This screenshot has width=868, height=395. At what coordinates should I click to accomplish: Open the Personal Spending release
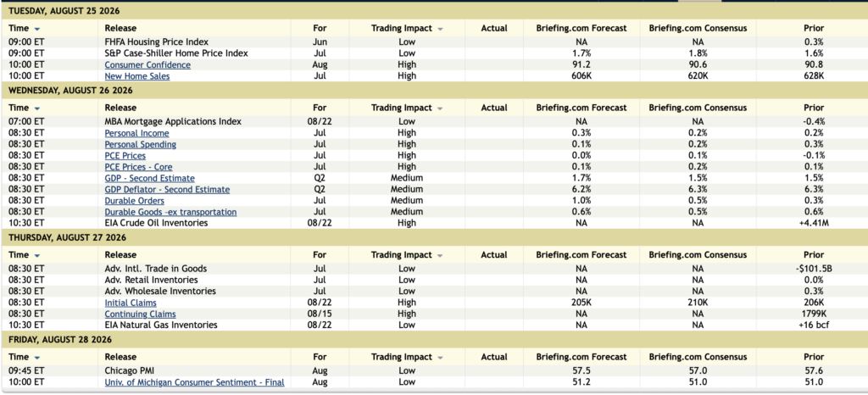pos(141,144)
